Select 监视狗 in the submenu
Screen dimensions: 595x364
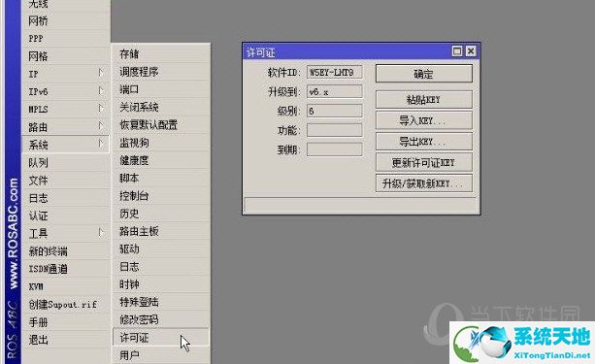pyautogui.click(x=161, y=143)
